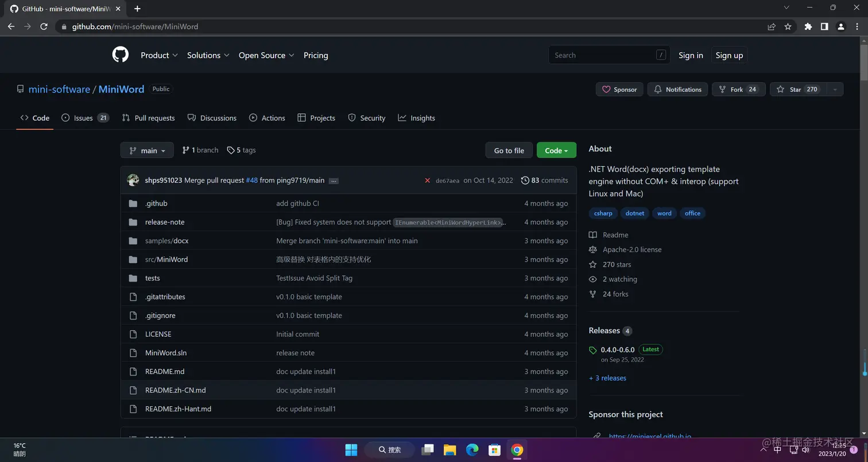Open the Apache-2.0 license link
868x462 pixels.
click(x=631, y=249)
